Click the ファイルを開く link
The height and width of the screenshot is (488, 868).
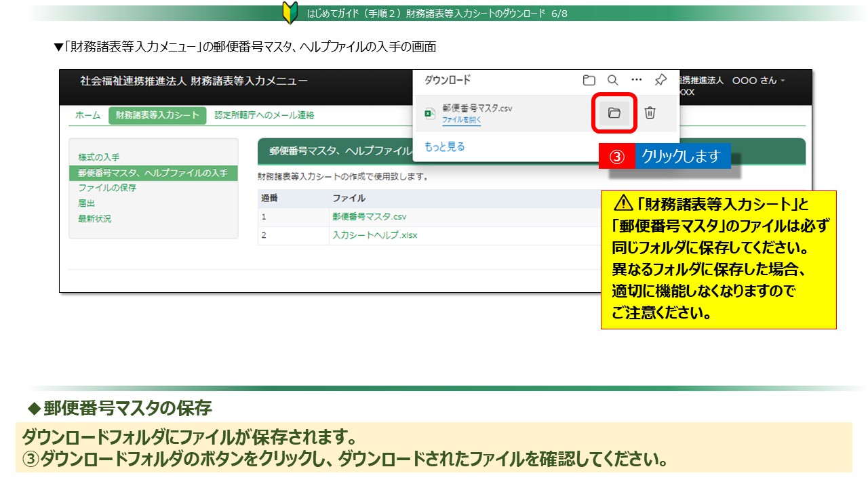[x=461, y=120]
